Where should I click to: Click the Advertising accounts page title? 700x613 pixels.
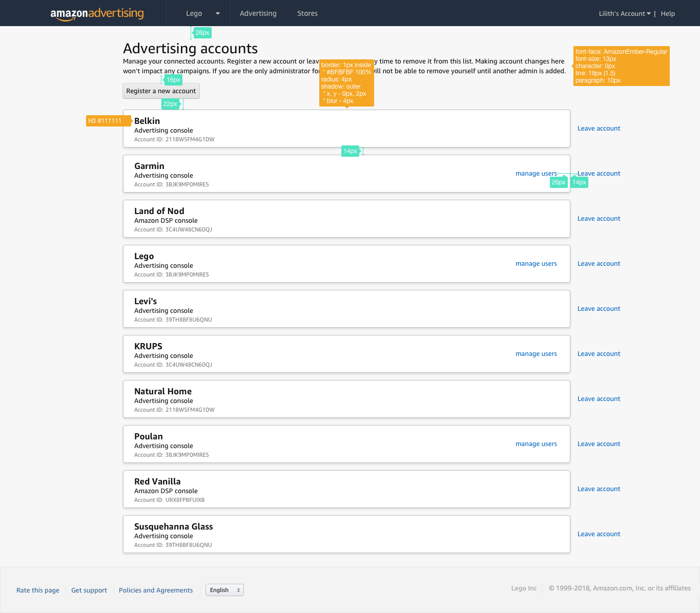tap(191, 49)
